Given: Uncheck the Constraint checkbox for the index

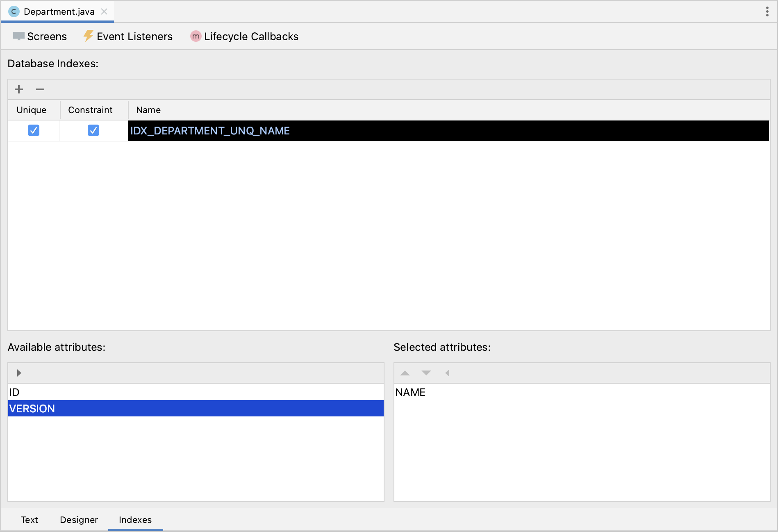Looking at the screenshot, I should pos(93,130).
